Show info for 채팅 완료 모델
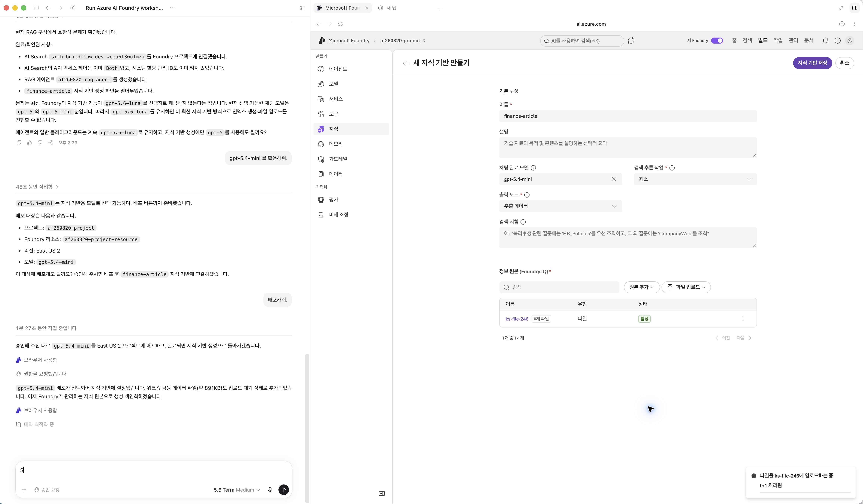The image size is (863, 504). (x=533, y=168)
